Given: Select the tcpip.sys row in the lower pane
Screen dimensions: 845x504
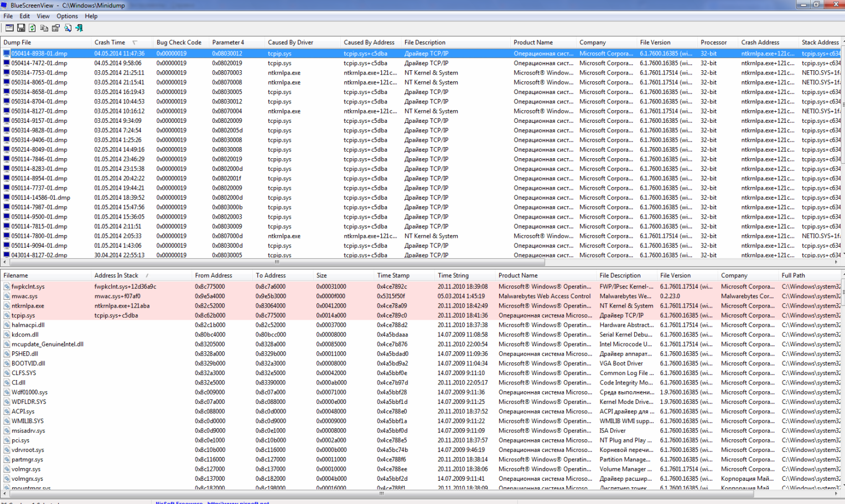Looking at the screenshot, I should 421,315.
